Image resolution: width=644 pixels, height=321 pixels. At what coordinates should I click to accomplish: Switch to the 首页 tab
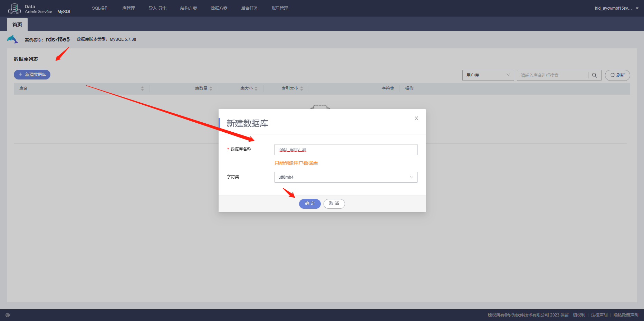coord(17,25)
